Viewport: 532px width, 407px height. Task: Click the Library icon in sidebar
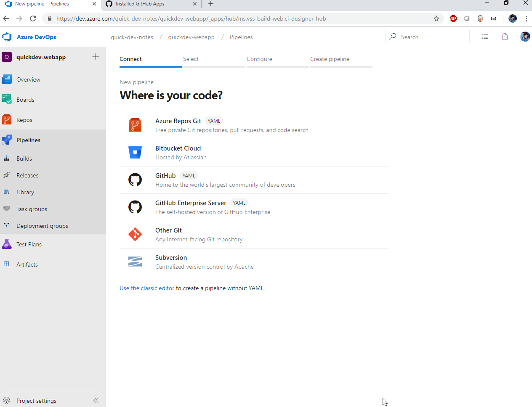7,192
